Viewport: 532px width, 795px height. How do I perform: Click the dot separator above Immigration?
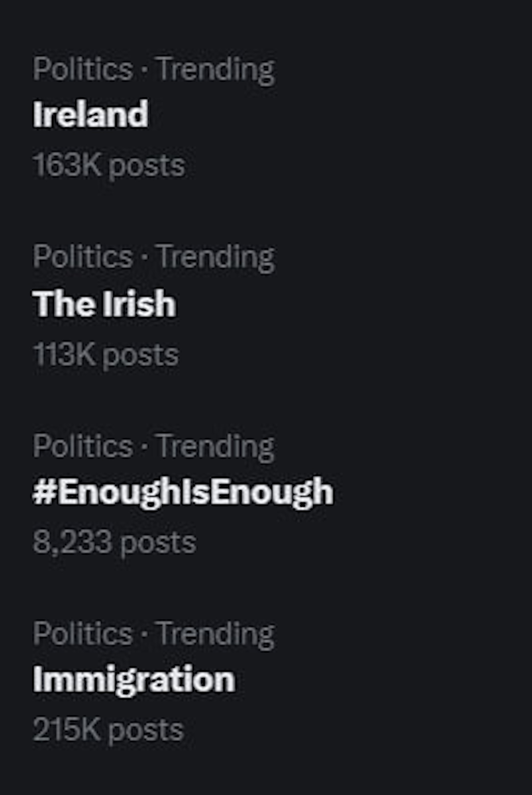coord(145,634)
